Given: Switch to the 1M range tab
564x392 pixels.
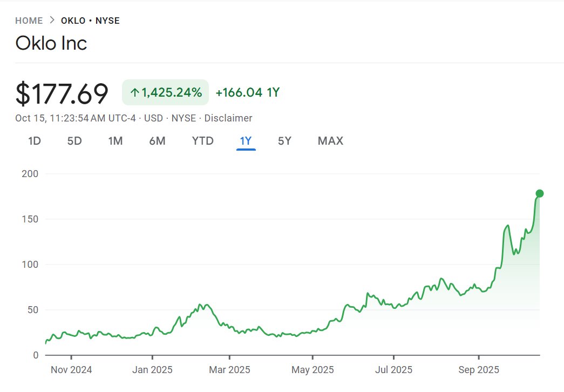Looking at the screenshot, I should 115,141.
